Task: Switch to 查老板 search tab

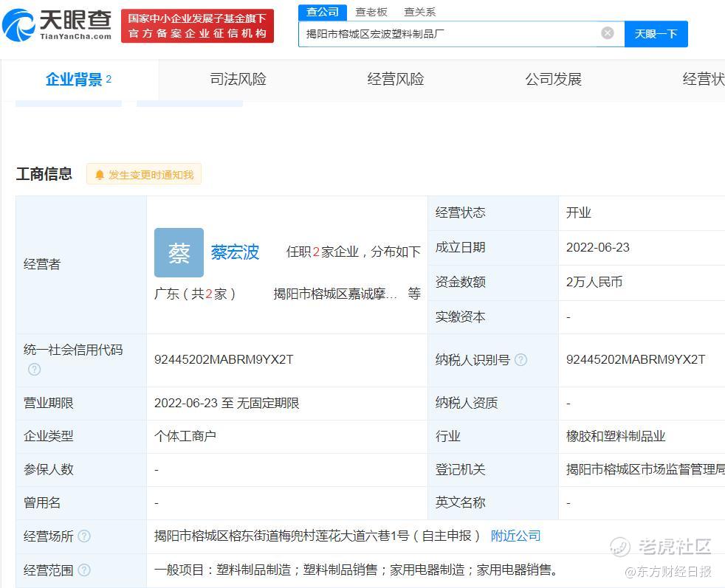Action: [371, 12]
